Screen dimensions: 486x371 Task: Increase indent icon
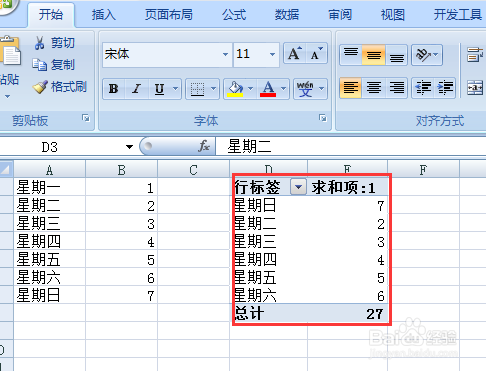coord(445,88)
